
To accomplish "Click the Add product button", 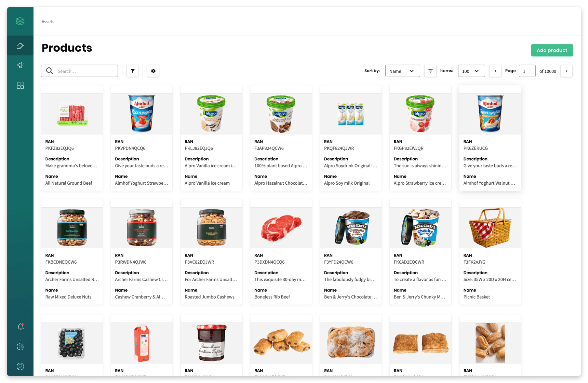I will point(552,50).
